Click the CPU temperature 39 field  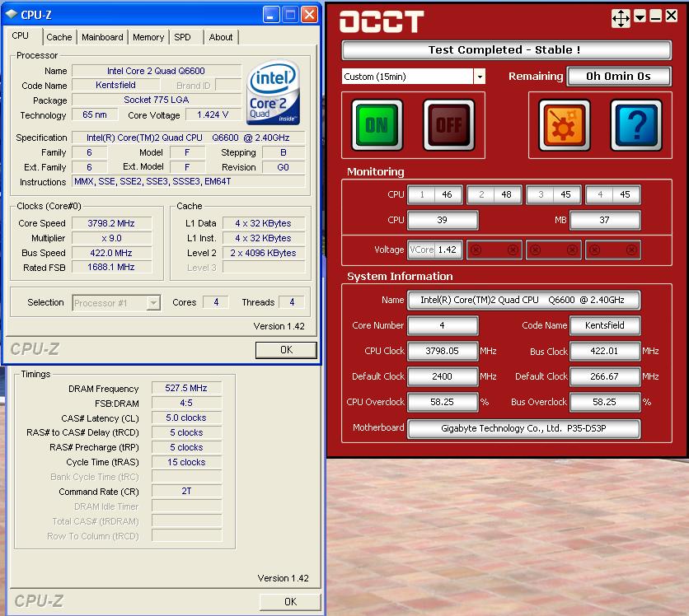443,220
